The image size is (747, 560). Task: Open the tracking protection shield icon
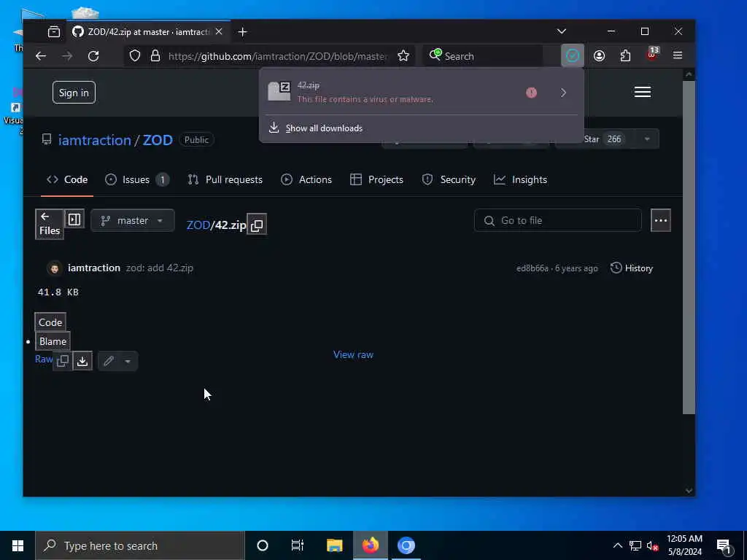click(x=135, y=55)
